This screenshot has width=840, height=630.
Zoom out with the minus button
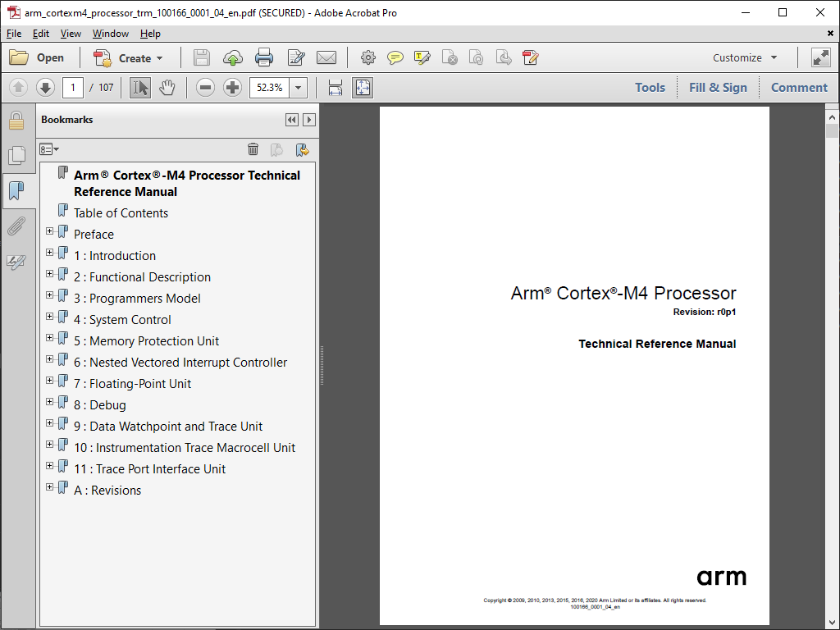(x=205, y=87)
